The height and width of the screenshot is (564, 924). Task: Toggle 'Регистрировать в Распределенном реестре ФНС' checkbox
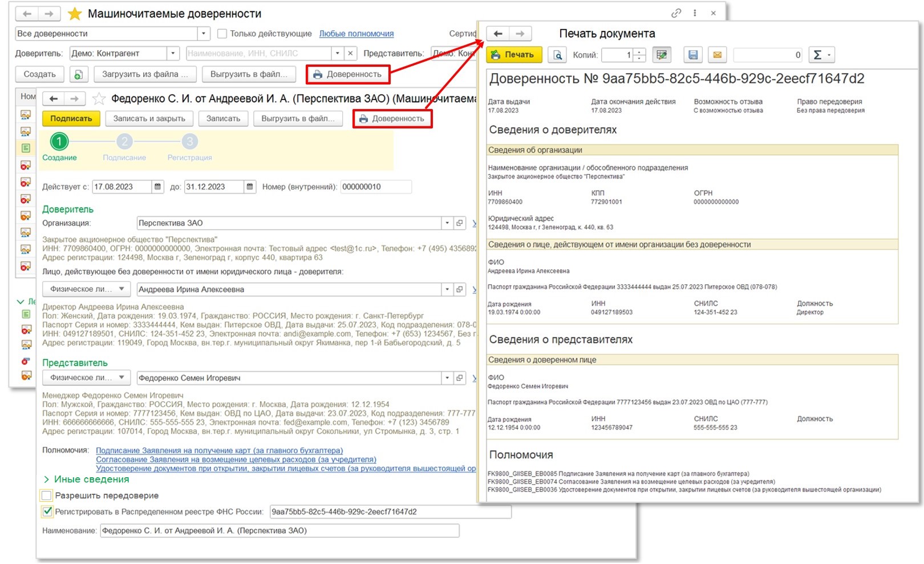click(x=47, y=511)
